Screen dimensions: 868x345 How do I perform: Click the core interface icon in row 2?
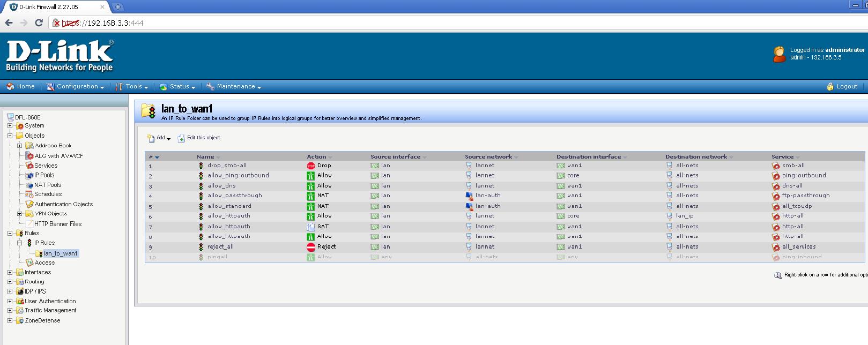click(x=561, y=176)
